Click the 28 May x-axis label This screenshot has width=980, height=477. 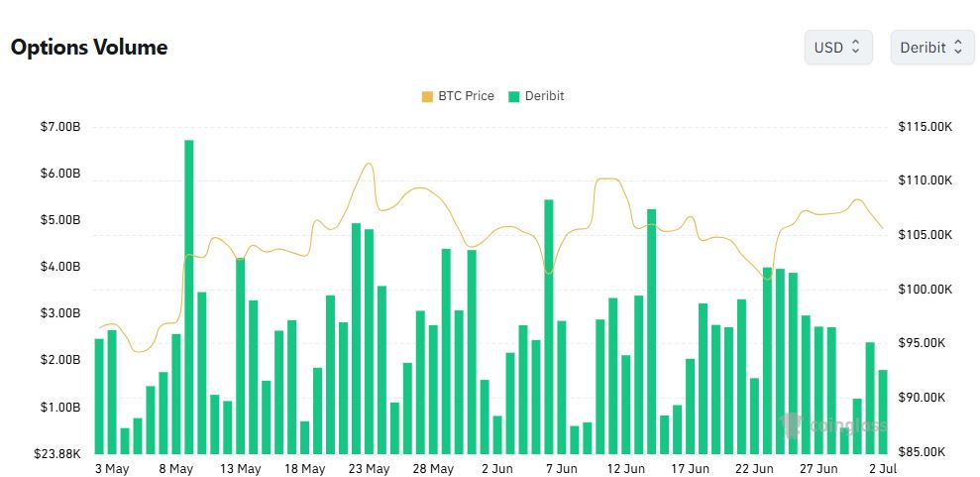[433, 469]
